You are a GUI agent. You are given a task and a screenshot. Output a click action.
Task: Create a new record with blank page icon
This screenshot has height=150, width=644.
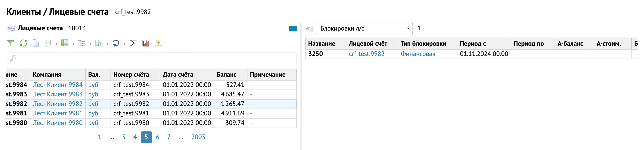(36, 43)
